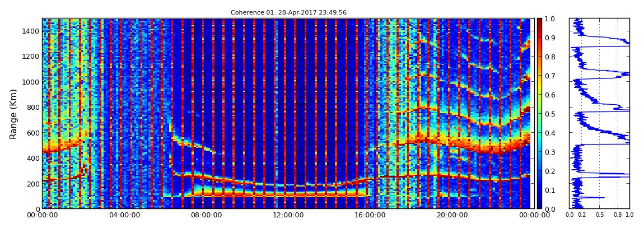The height and width of the screenshot is (228, 644).
Task: Click the 600 range tick label
Action: 33,133
